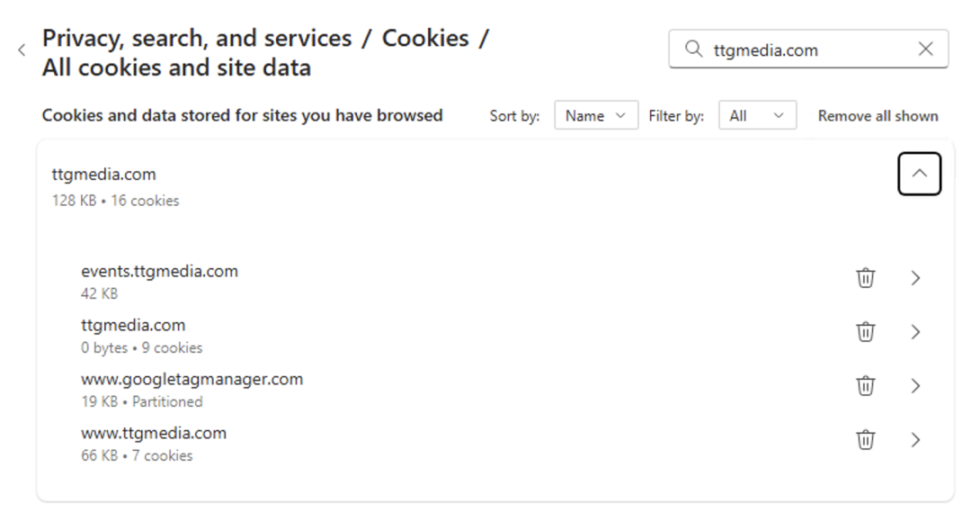The width and height of the screenshot is (980, 530).
Task: Clear the search box using the X icon
Action: pos(925,49)
